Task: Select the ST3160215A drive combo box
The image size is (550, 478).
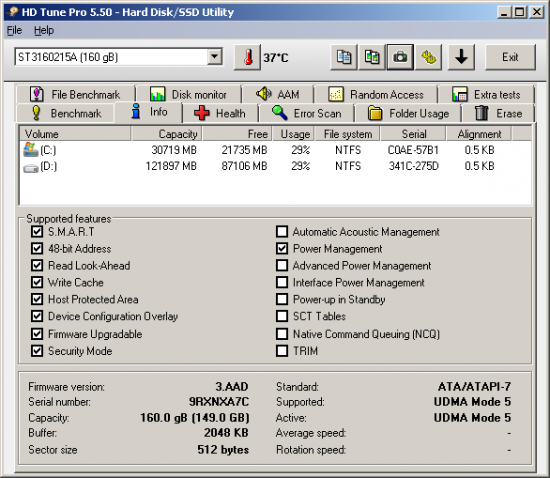Action: point(119,57)
